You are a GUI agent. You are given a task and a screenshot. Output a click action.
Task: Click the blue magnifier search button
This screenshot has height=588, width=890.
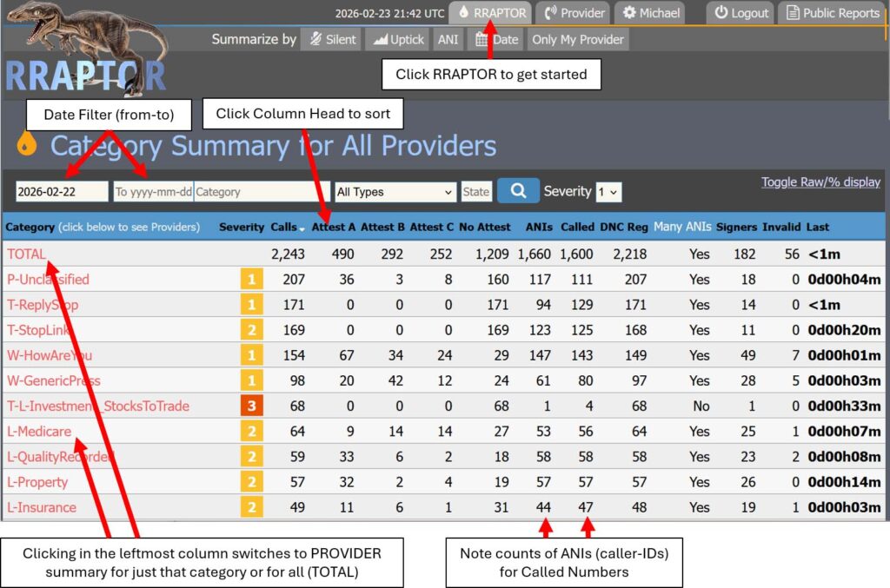coord(518,191)
